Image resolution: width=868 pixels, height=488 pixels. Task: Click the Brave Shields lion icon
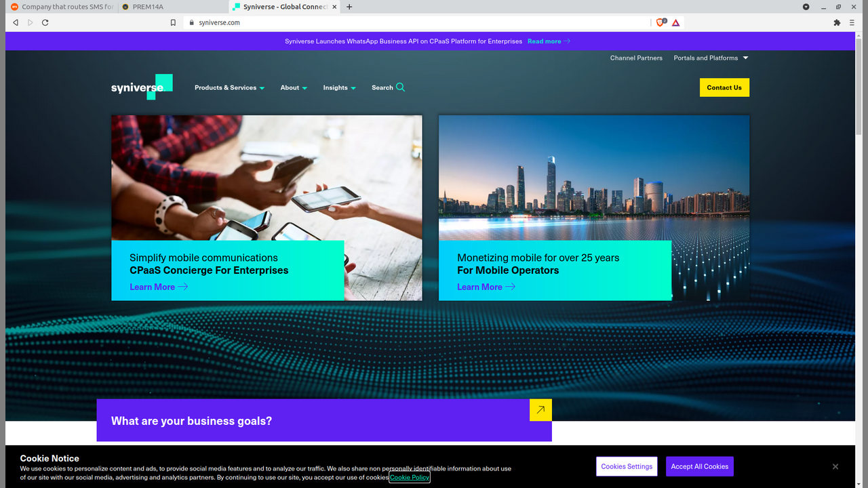pyautogui.click(x=660, y=22)
